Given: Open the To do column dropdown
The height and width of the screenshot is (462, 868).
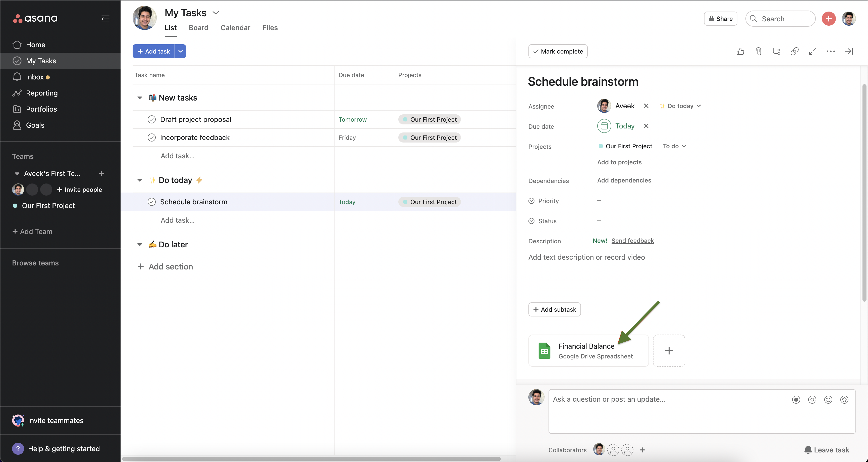Looking at the screenshot, I should [674, 146].
